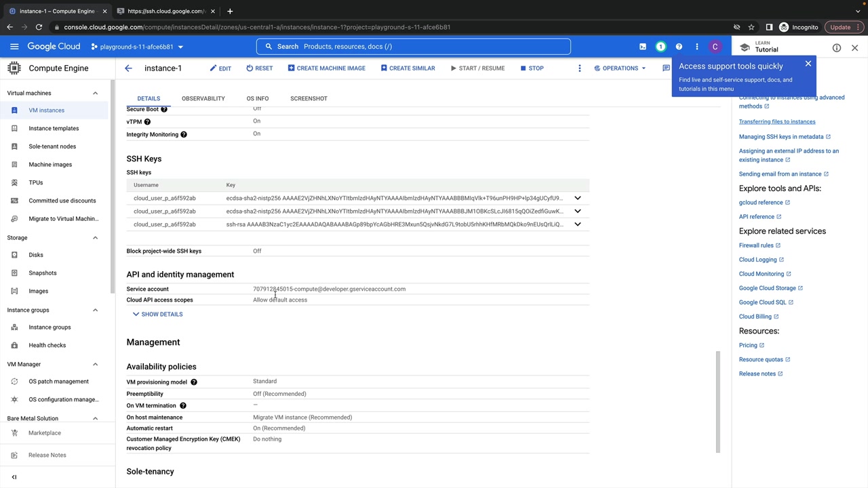
Task: Click the Create Machine Image button
Action: (326, 68)
